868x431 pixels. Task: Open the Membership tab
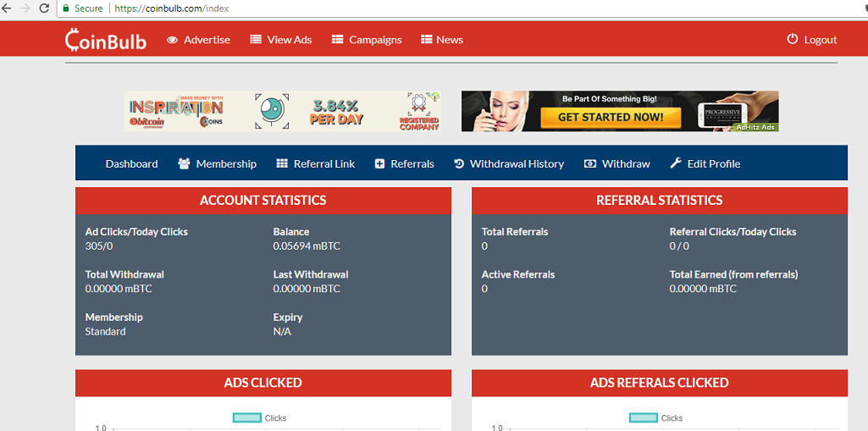click(x=226, y=163)
